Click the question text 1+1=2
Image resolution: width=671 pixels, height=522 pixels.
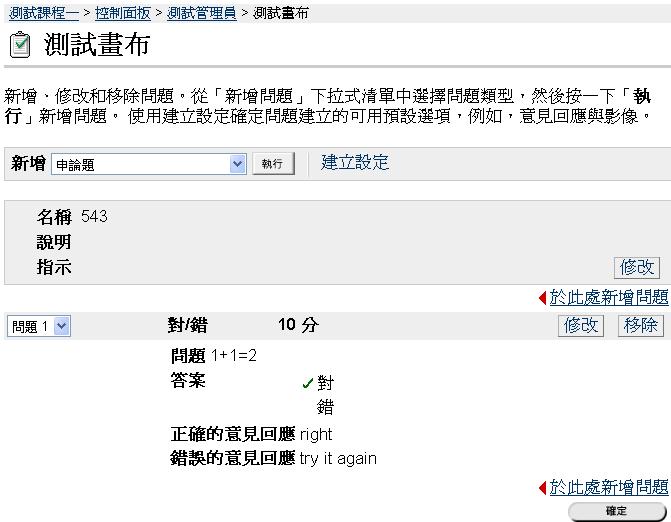click(x=234, y=356)
